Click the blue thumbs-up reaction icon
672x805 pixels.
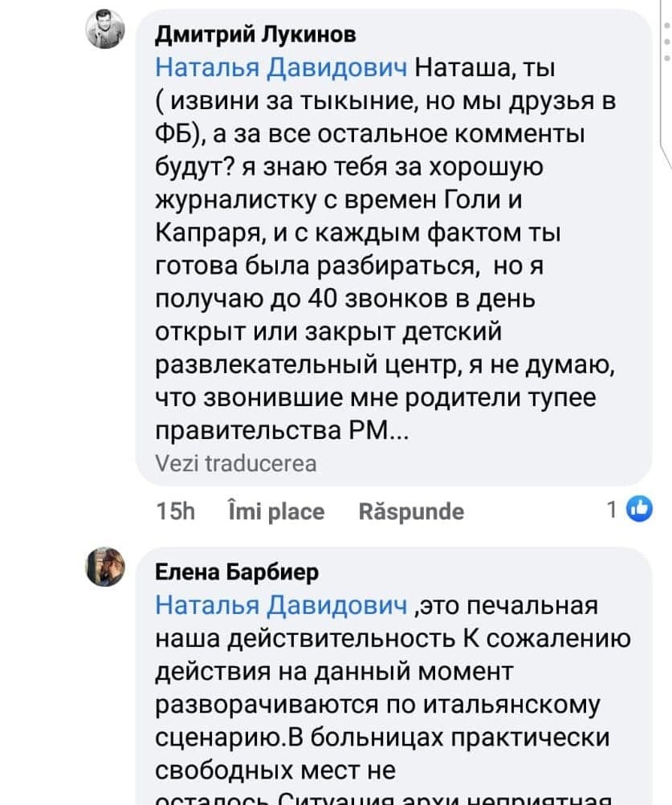[639, 510]
